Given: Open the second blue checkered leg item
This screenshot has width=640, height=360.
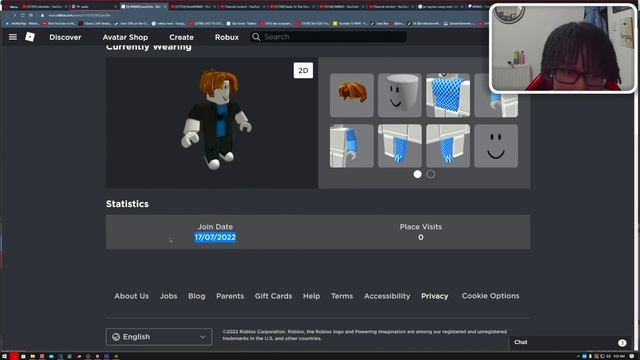Looking at the screenshot, I should [x=448, y=146].
